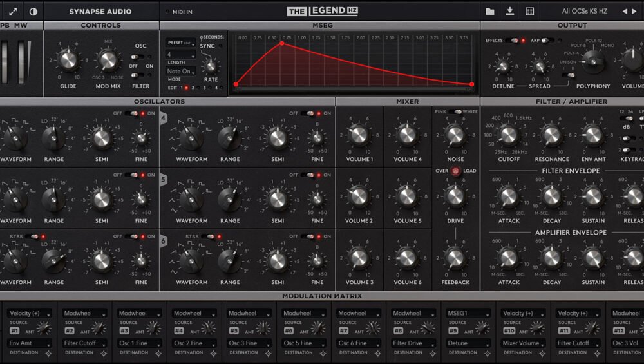Screen dimensions: 644x364
Task: Click the MSEG end node on the right
Action: click(x=472, y=84)
